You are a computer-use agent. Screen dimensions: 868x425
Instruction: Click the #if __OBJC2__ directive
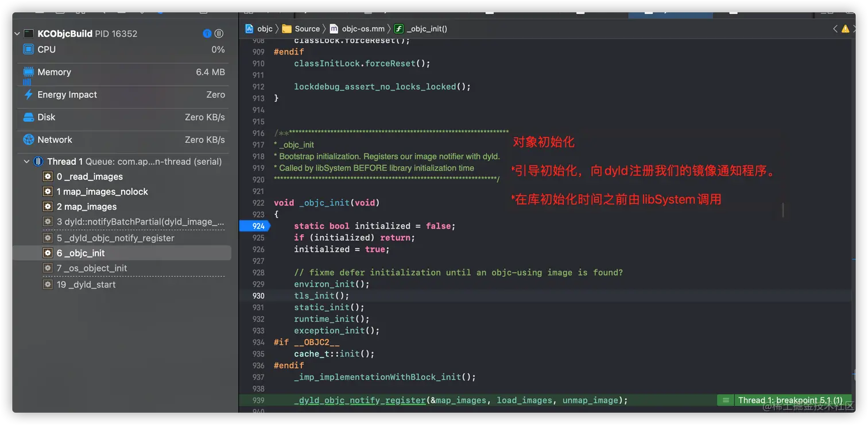307,342
